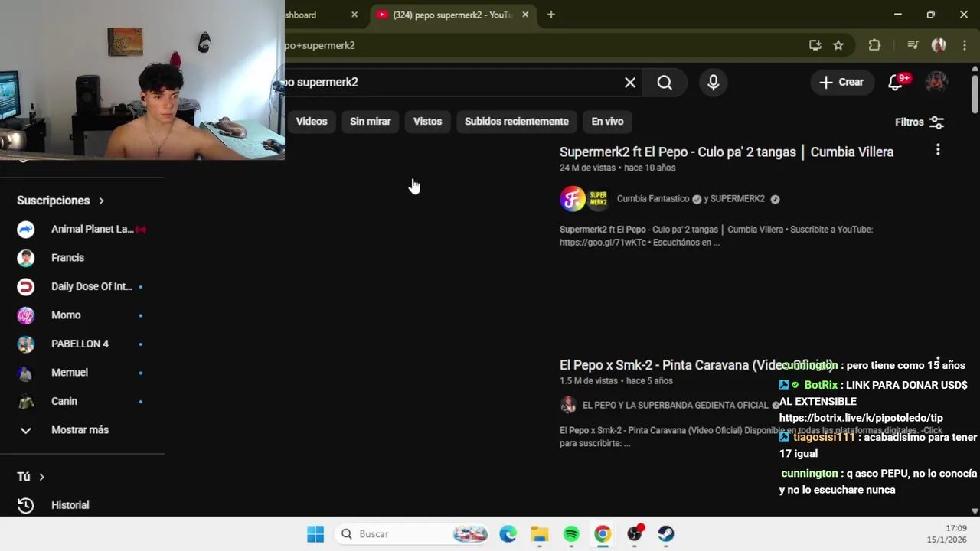980x551 pixels.
Task: Click the install app icon in address bar
Action: click(815, 45)
